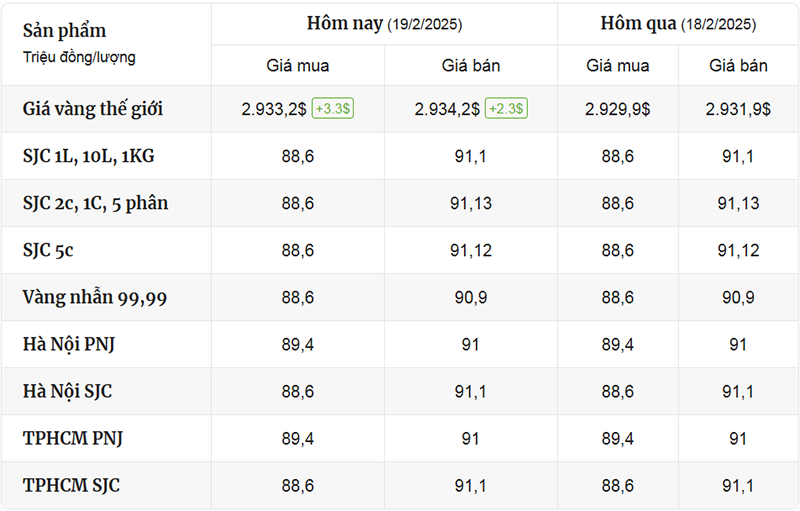
Task: Click the SJC 5c product label
Action: coord(48,250)
